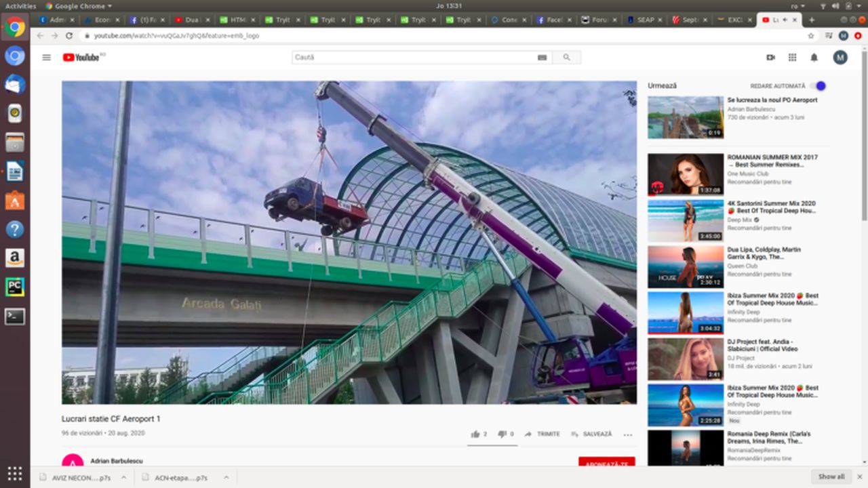Open ROMANIAN SUMMER MIX 2017 video thumbnail
The width and height of the screenshot is (868, 488).
(685, 174)
